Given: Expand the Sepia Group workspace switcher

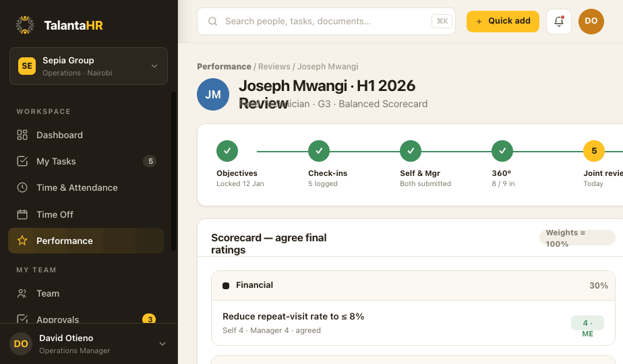Looking at the screenshot, I should 88,66.
